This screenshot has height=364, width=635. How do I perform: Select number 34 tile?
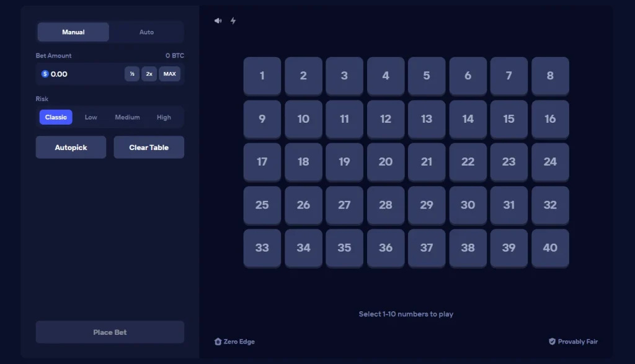pyautogui.click(x=303, y=248)
